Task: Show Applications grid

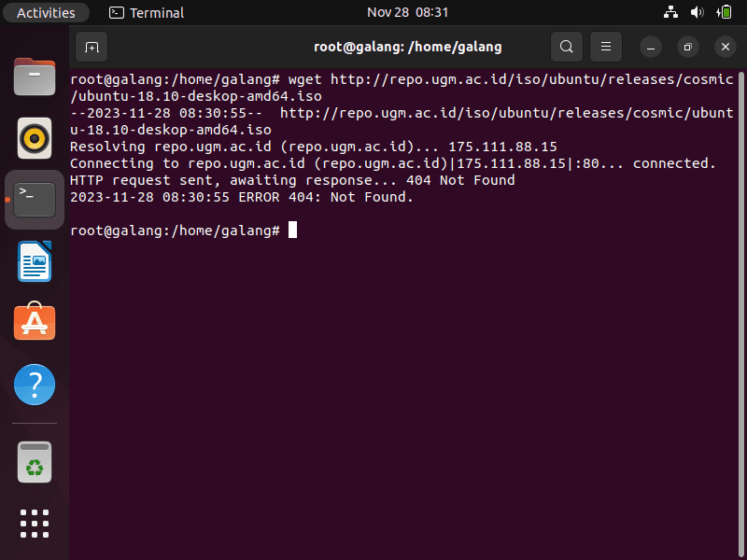Action: (35, 524)
